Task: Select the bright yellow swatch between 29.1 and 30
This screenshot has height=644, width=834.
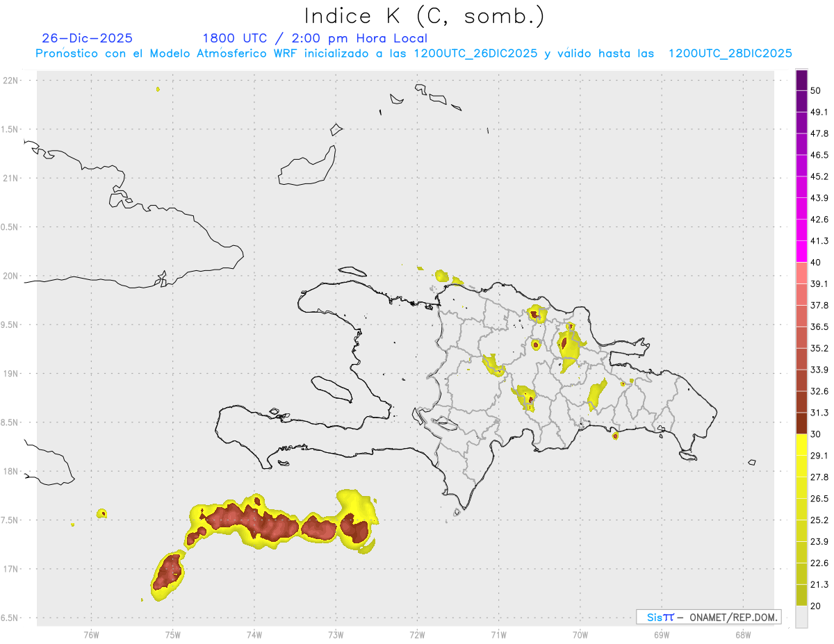Action: click(801, 445)
